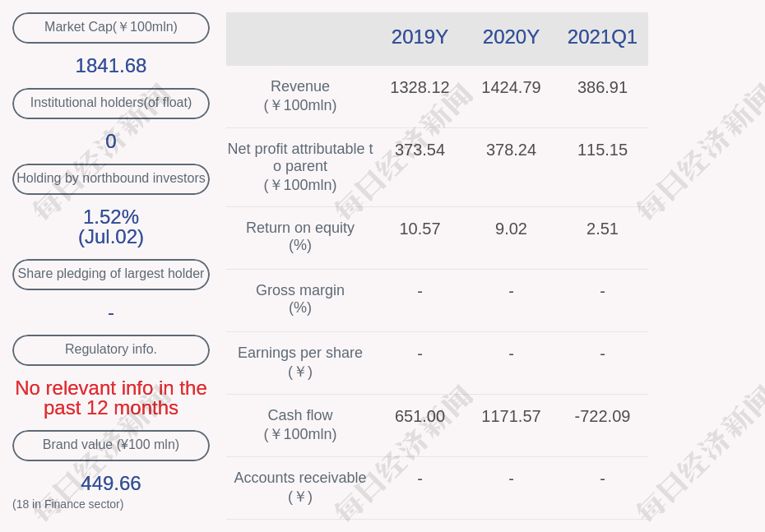Switch to the 2020Y column header
The width and height of the screenshot is (765, 532).
511,37
